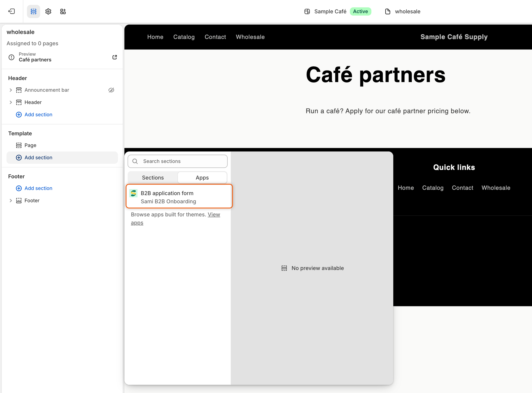
Task: Click Contact in footer Quick links
Action: pyautogui.click(x=463, y=188)
